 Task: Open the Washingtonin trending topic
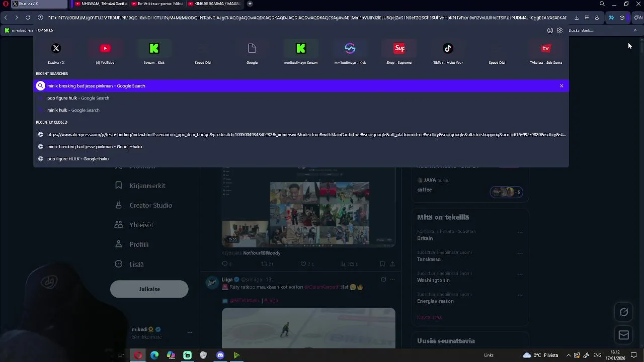coord(433,280)
